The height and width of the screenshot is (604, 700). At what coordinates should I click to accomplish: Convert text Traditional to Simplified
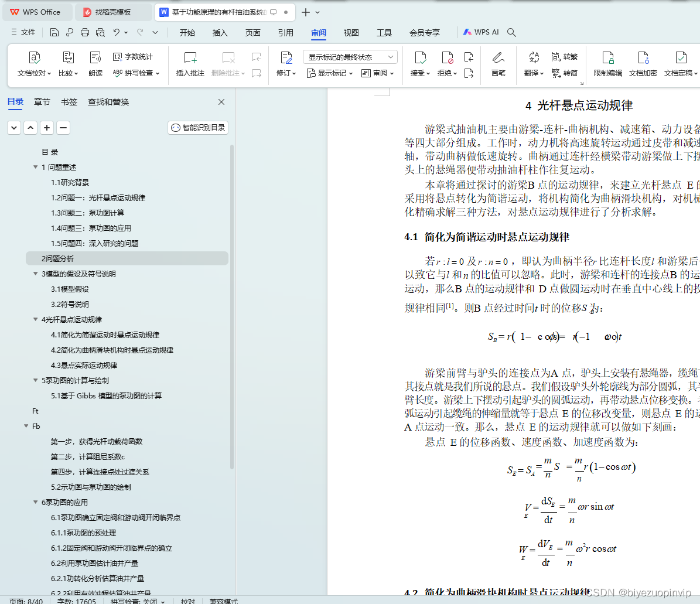pyautogui.click(x=564, y=73)
